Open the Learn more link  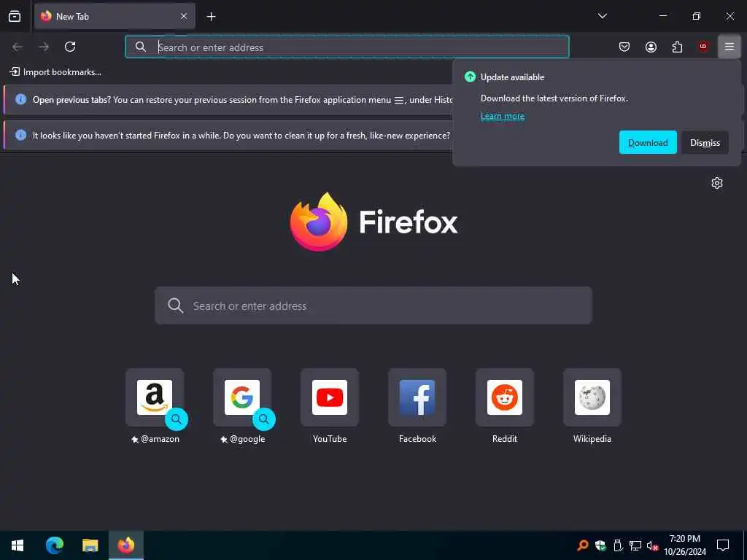[502, 116]
